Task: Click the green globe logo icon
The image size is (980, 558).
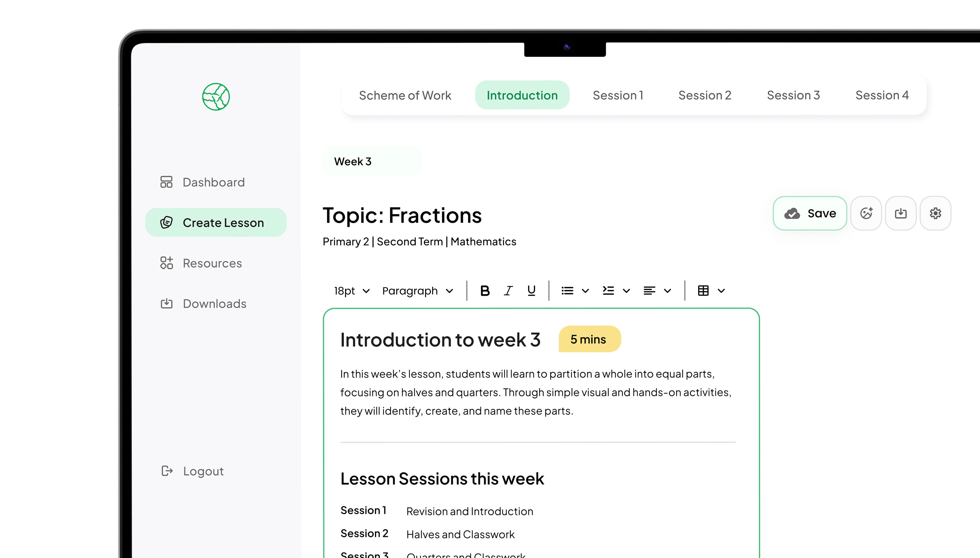Action: (x=216, y=97)
